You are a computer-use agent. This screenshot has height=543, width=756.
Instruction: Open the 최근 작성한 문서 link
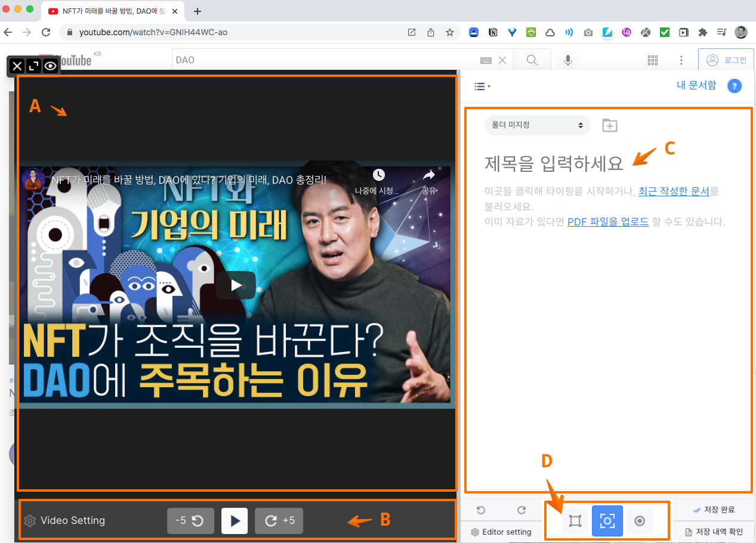674,192
